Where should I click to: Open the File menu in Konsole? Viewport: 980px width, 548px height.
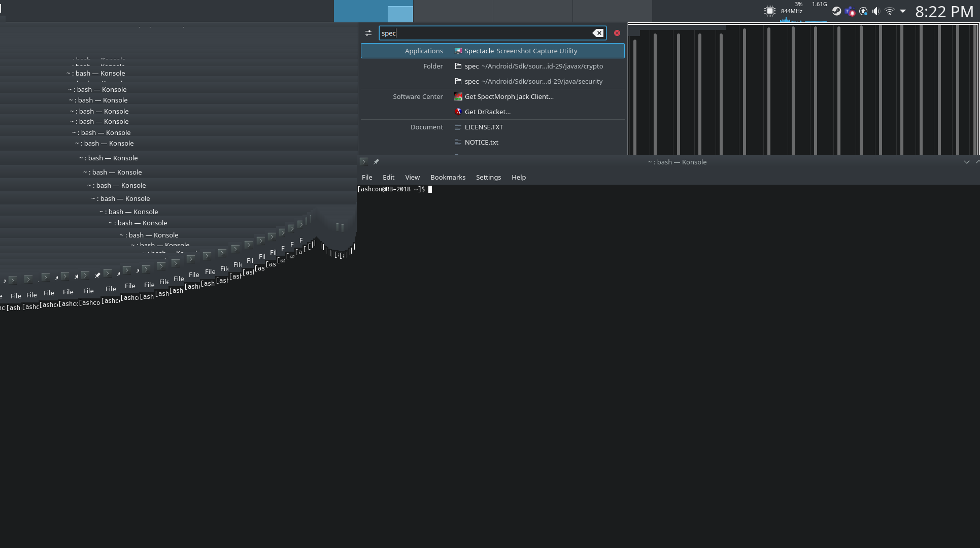click(x=366, y=177)
